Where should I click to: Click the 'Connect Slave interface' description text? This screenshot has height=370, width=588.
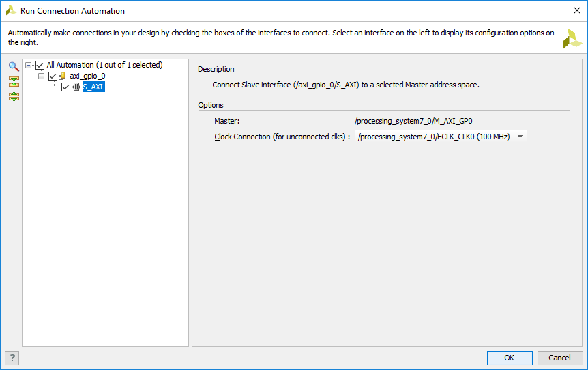[x=346, y=85]
